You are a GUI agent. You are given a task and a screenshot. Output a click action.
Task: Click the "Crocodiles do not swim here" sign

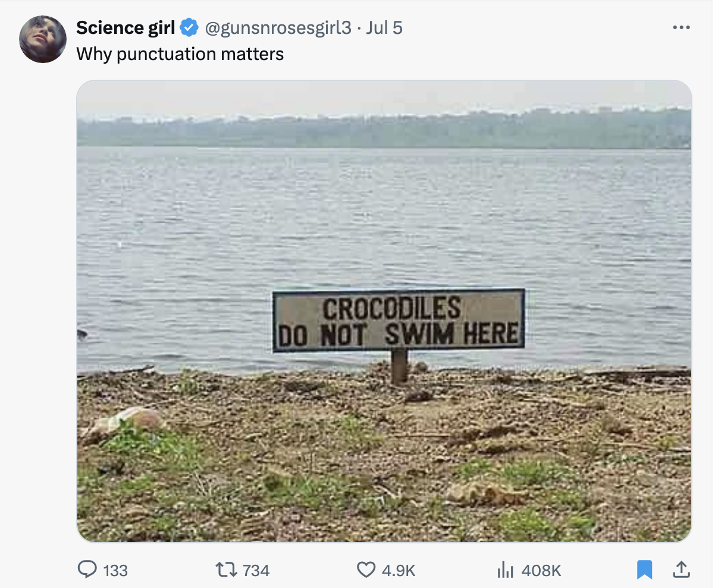(x=399, y=320)
